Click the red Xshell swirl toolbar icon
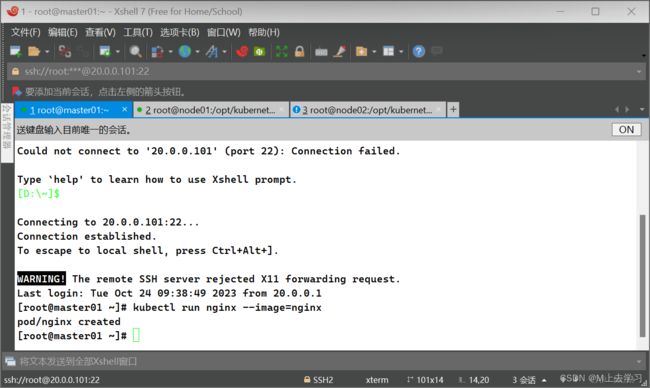 coord(242,51)
